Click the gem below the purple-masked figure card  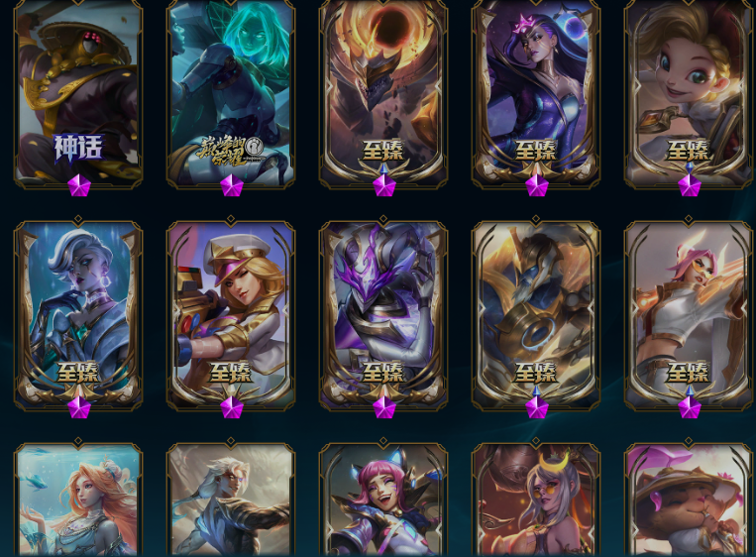tap(384, 407)
